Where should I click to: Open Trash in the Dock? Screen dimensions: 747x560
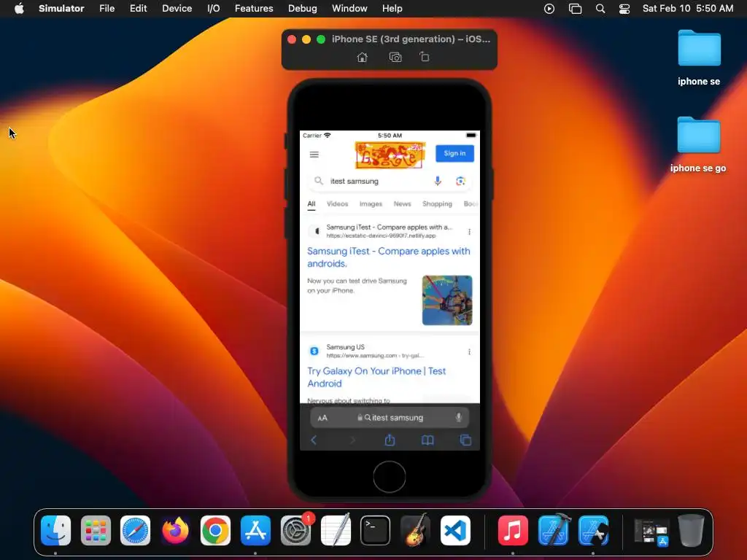click(x=691, y=530)
